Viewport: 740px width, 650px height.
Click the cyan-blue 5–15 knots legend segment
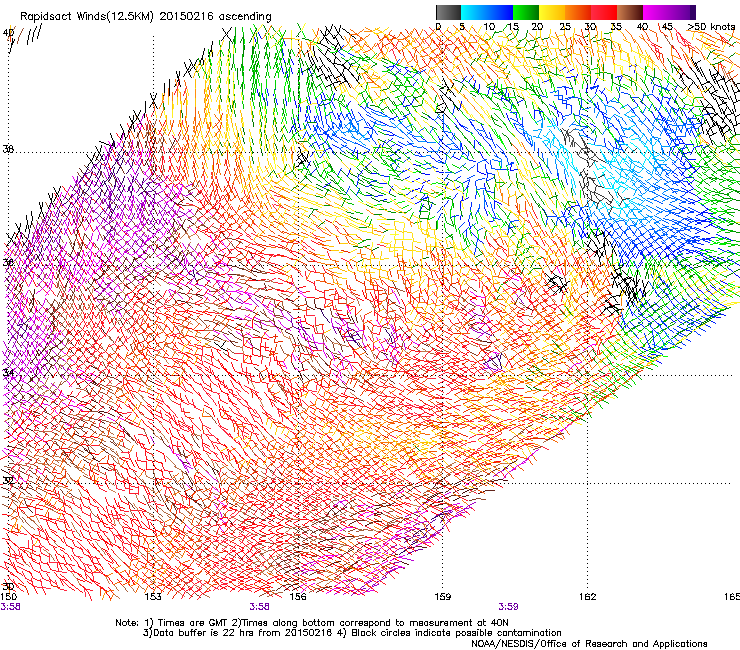[487, 12]
